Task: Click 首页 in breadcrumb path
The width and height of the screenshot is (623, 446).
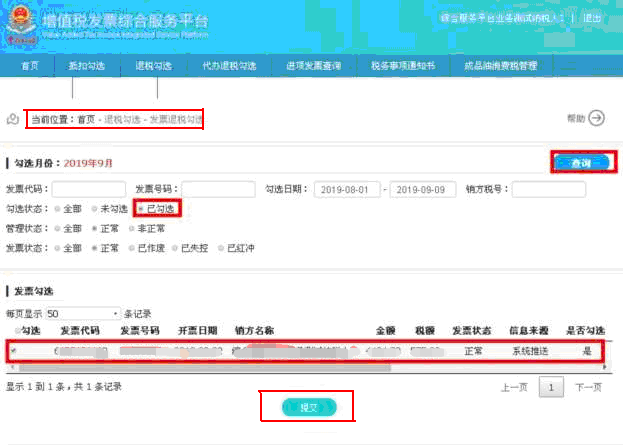Action: pos(86,119)
